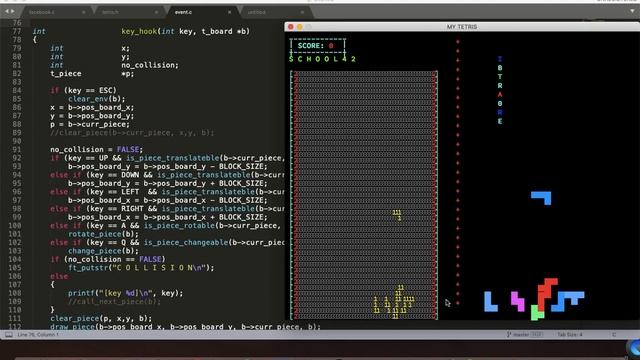Click 'no_collision;' declaration on line 81
Screen dimensions: 640x360
coord(150,65)
